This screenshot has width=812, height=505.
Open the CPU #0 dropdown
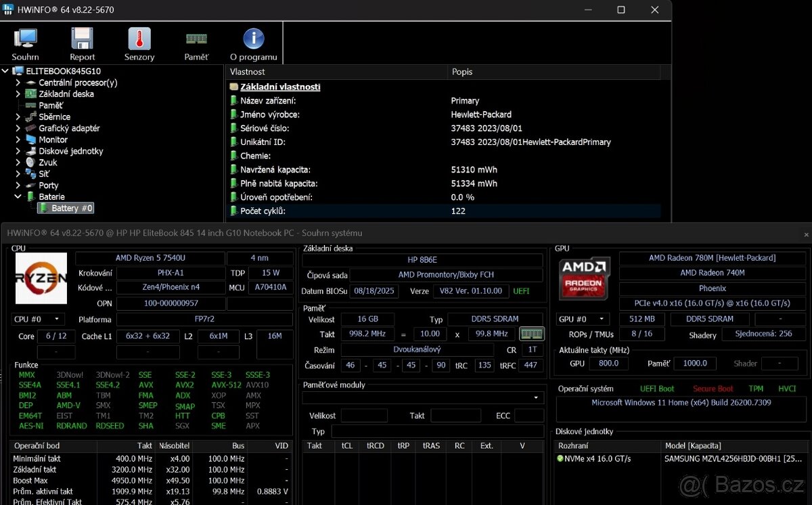point(38,319)
